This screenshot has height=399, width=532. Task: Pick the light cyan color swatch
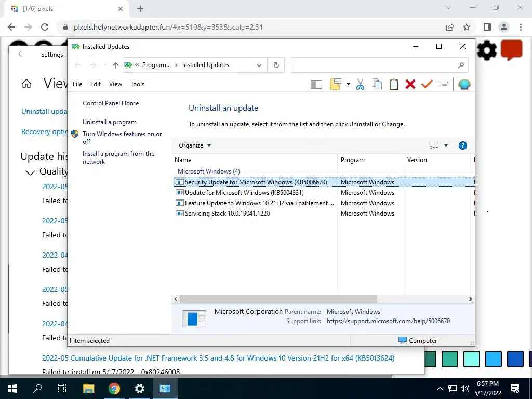tap(472, 359)
